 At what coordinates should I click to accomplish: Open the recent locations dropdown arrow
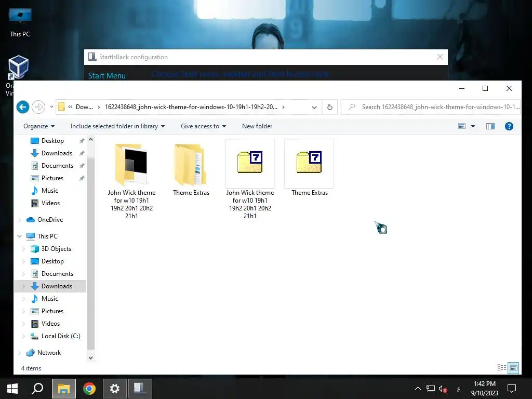[x=51, y=107]
